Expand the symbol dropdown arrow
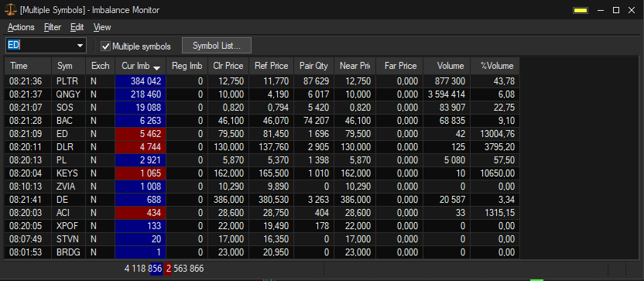Image resolution: width=644 pixels, height=281 pixels. (x=80, y=46)
